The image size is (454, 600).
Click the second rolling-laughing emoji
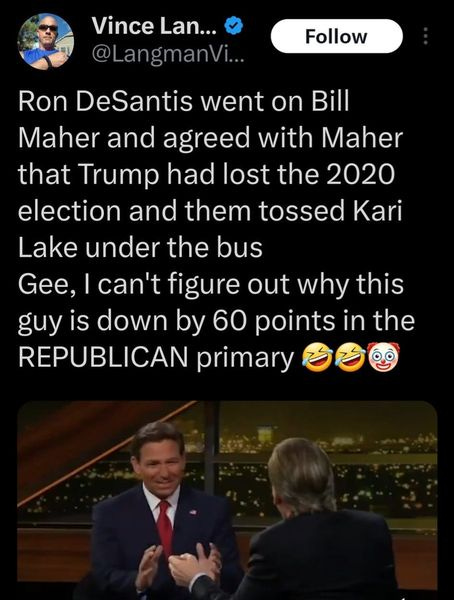(349, 357)
